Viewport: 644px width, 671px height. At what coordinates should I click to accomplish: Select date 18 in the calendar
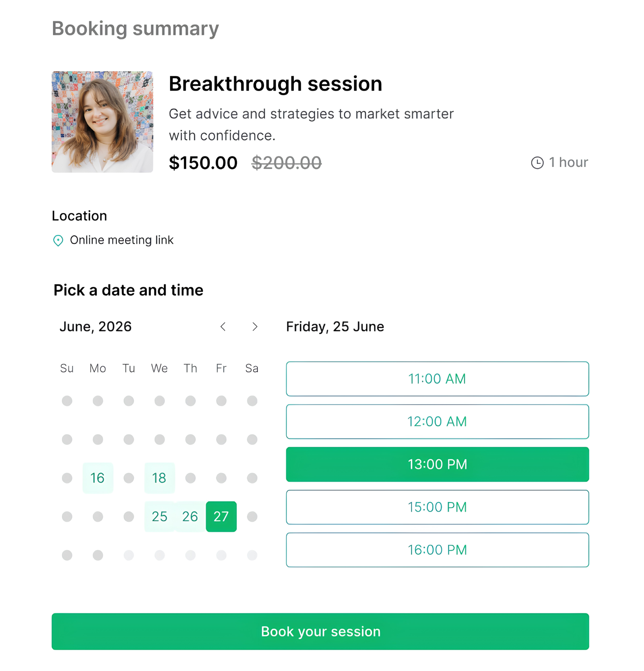coord(160,478)
